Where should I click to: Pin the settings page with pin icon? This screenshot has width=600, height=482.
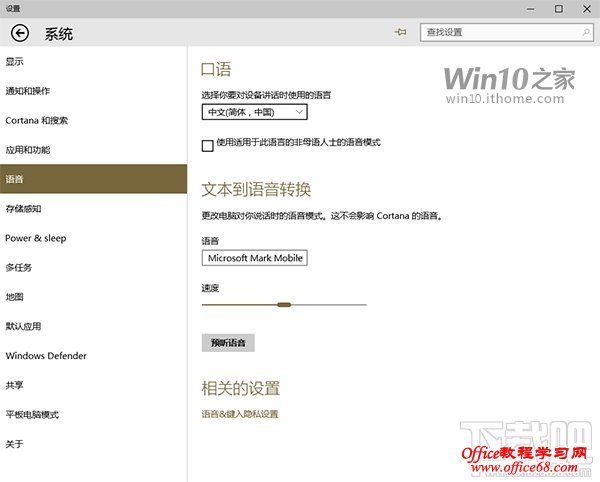[401, 32]
